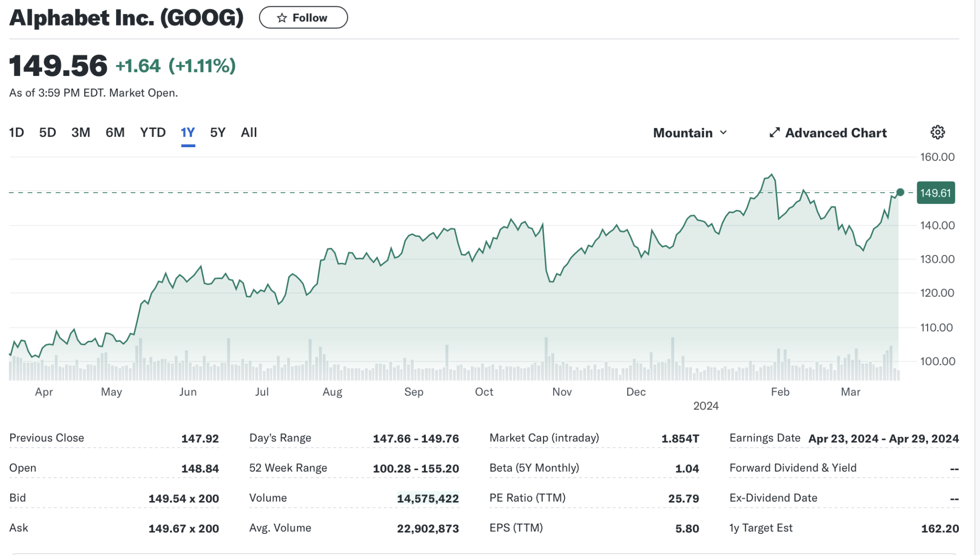Follow Alphabet Inc. stock
The width and height of the screenshot is (980, 555).
303,18
